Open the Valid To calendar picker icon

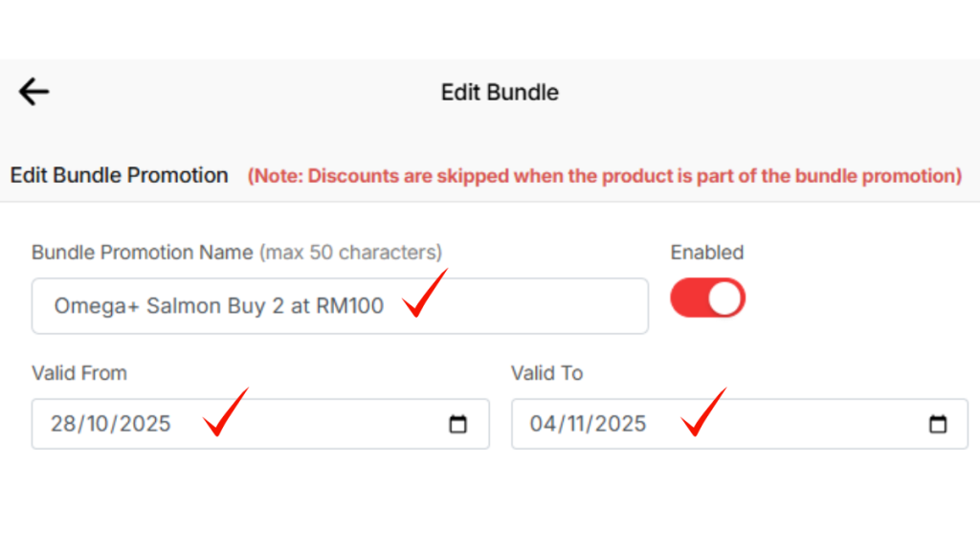pos(938,424)
